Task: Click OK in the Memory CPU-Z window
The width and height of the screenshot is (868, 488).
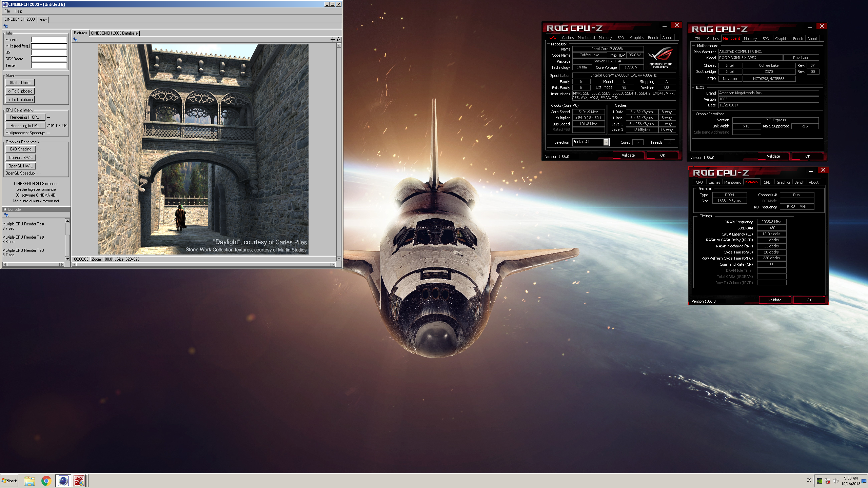Action: click(809, 300)
